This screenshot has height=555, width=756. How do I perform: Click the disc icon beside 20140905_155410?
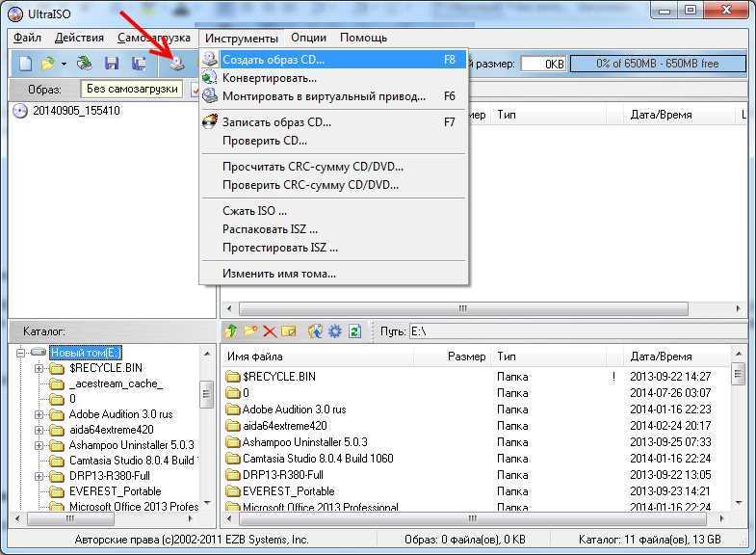20,111
